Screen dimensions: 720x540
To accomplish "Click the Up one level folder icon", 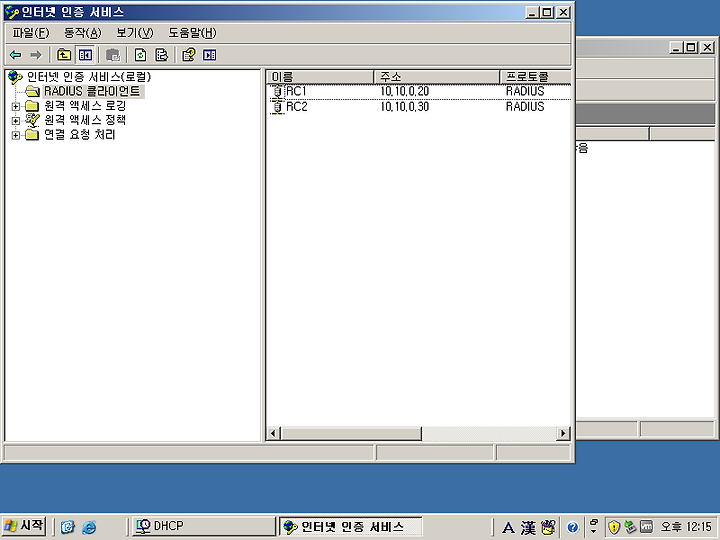I will [64, 55].
